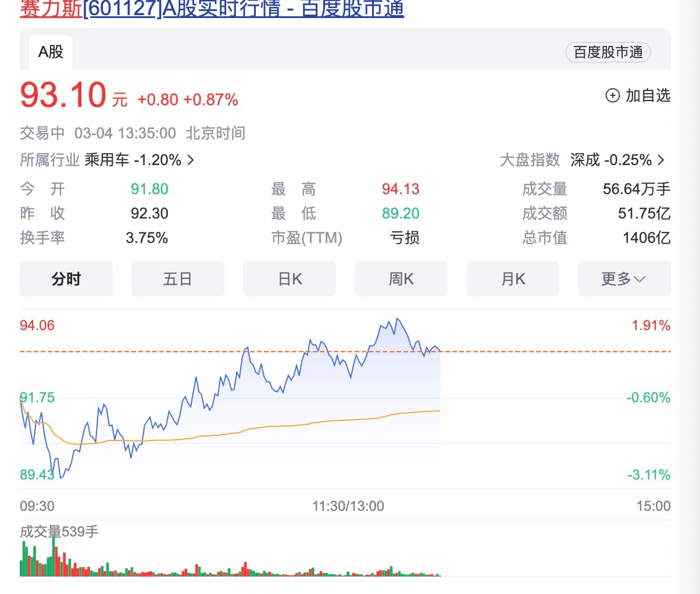700x594 pixels.
Task: Click the 最低 value 89.20
Action: (401, 213)
